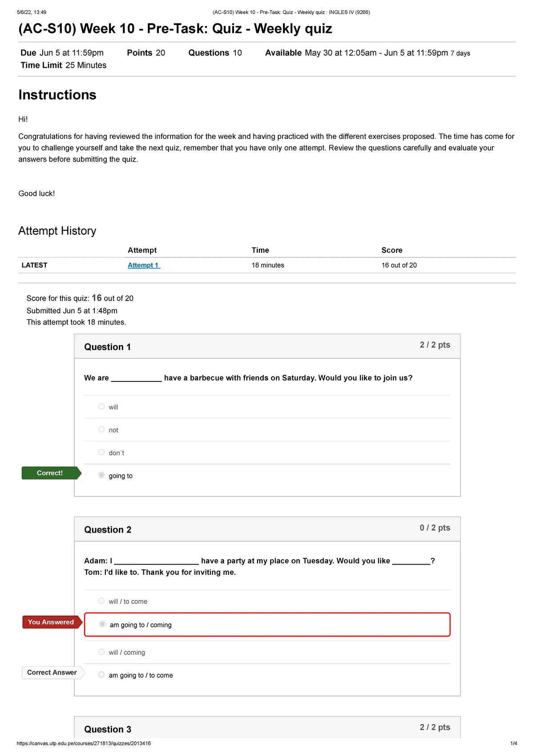Viewport: 534px width, 756px height.
Task: Open the Attempt 1 link
Action: coord(143,265)
